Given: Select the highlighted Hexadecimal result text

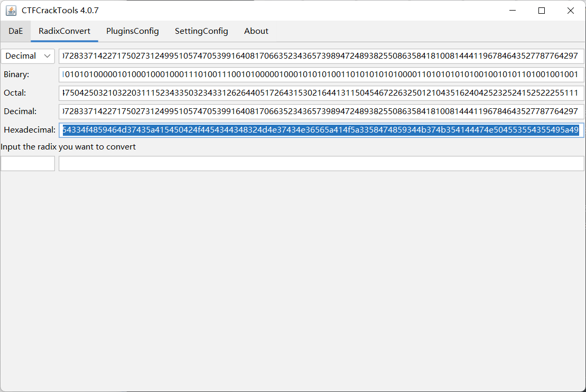Looking at the screenshot, I should 317,130.
